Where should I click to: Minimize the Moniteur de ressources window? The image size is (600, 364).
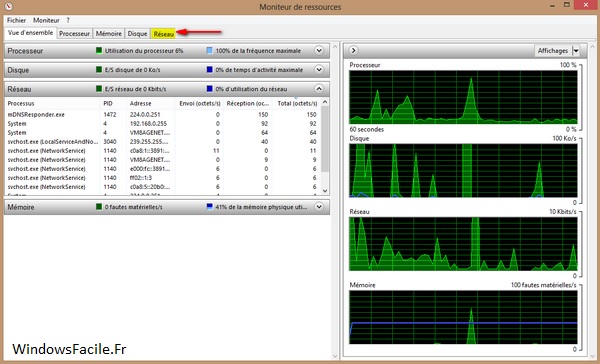[x=553, y=5]
